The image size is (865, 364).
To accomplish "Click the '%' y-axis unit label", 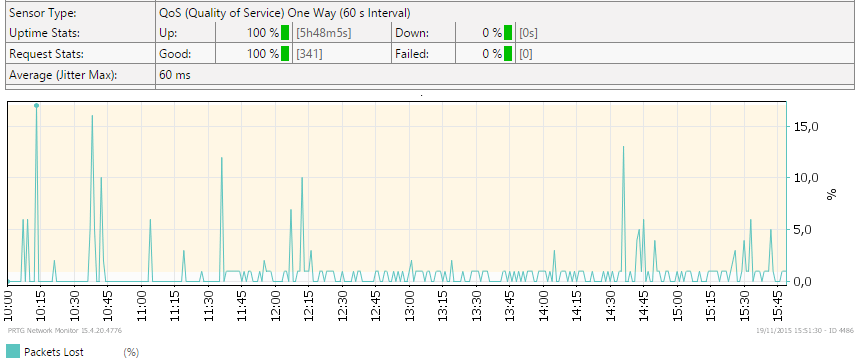I will (x=832, y=194).
